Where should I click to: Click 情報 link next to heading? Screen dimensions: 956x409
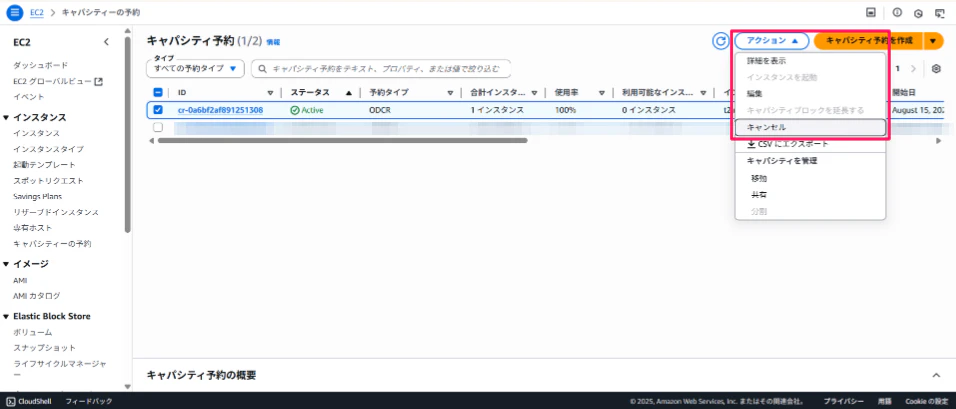[273, 42]
